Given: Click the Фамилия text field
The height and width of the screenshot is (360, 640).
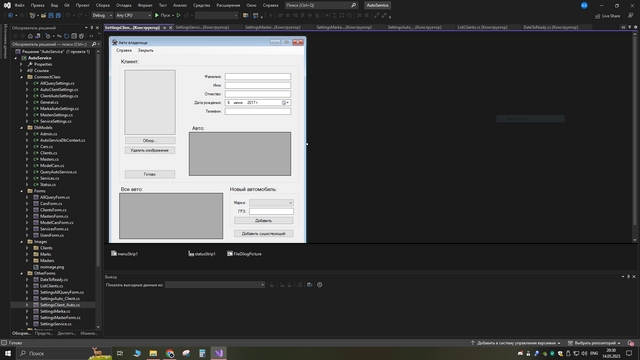Looking at the screenshot, I should (258, 76).
